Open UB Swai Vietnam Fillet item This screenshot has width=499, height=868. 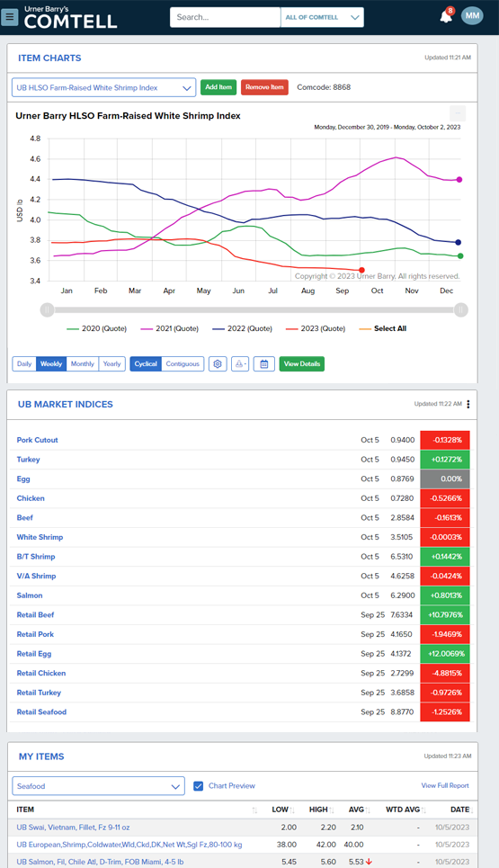tap(73, 827)
